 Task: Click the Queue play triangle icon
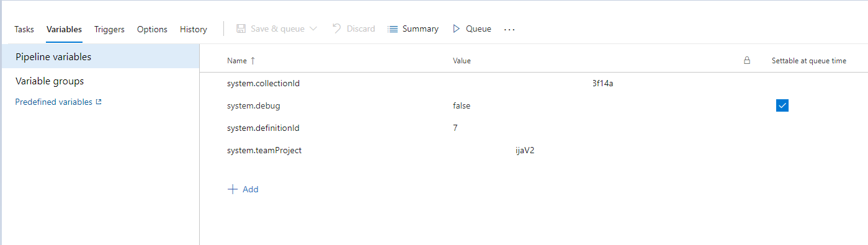(456, 29)
